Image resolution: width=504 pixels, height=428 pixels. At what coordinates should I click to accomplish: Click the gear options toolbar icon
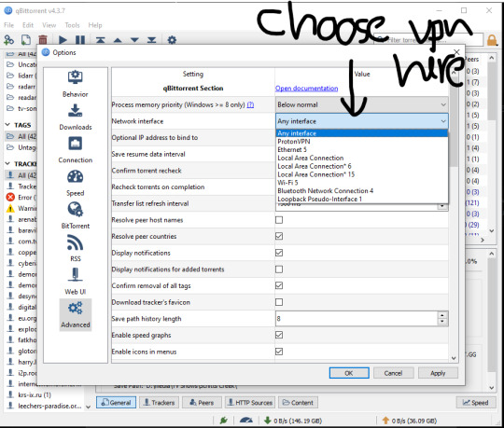coord(172,40)
